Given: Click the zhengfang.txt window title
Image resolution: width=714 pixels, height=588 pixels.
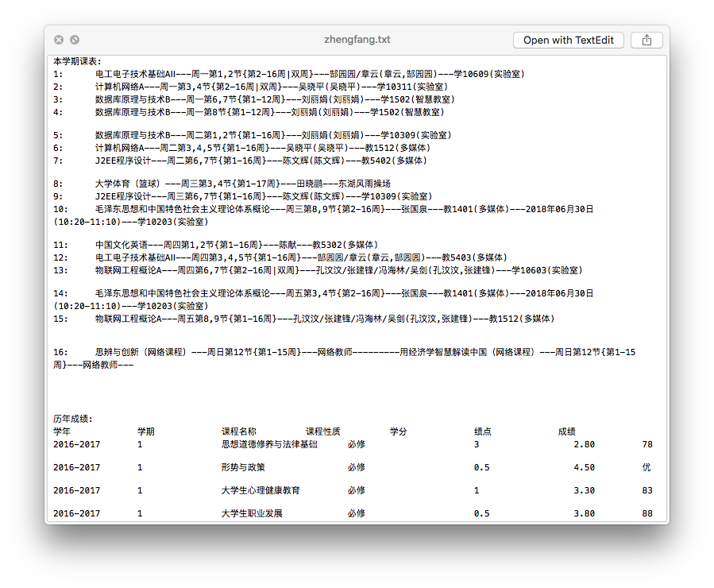Looking at the screenshot, I should tap(357, 40).
